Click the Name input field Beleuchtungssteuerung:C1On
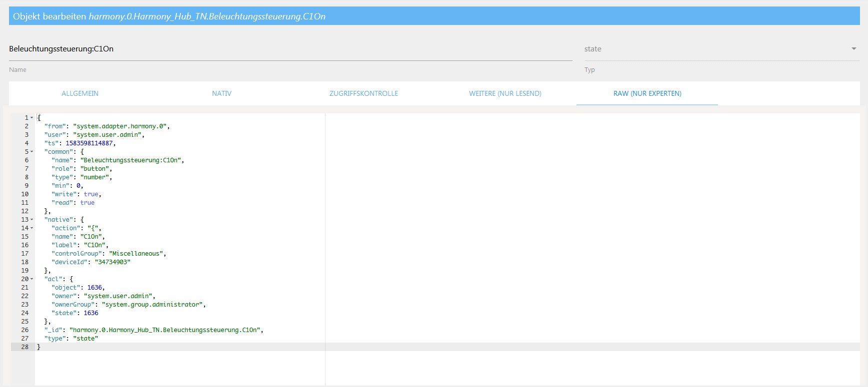The width and height of the screenshot is (868, 387). [290, 49]
